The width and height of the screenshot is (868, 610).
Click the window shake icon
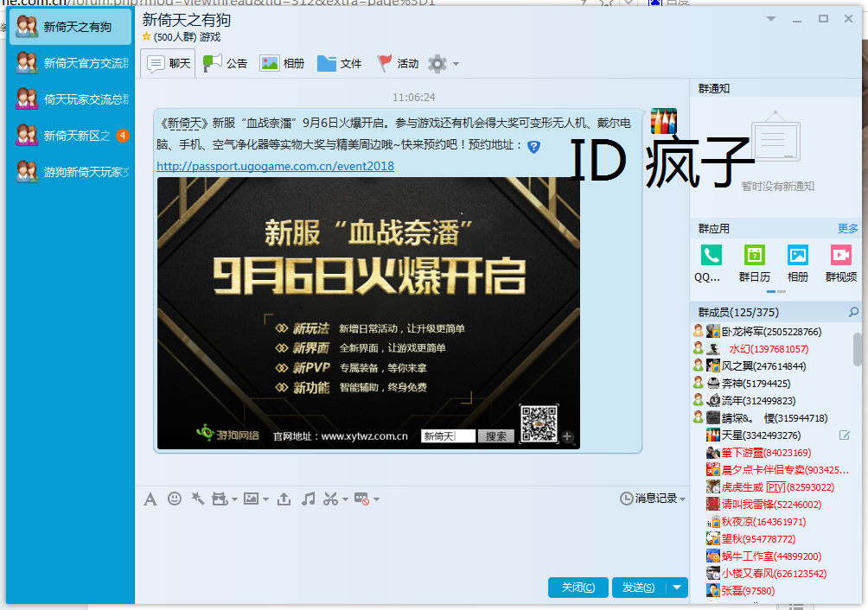[197, 499]
